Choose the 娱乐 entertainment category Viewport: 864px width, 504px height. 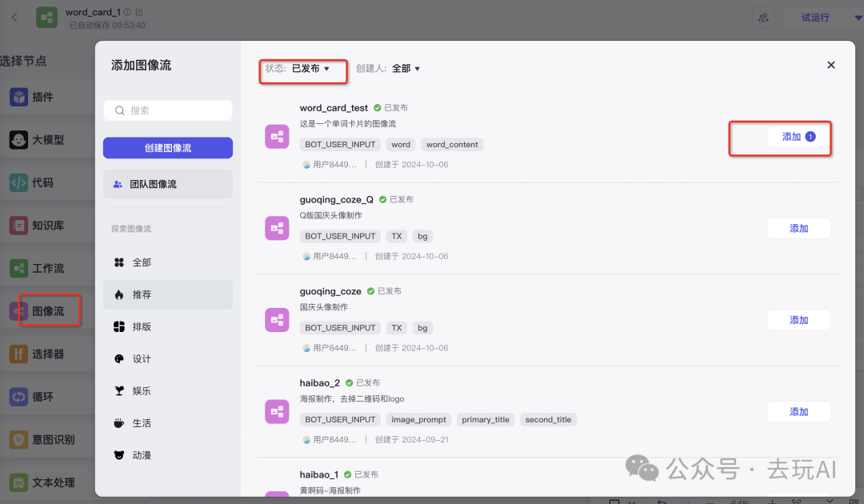point(167,391)
